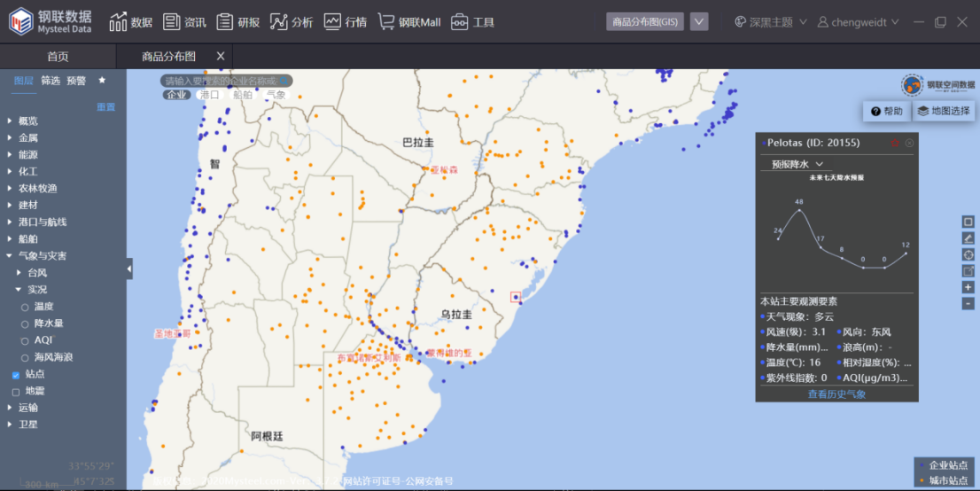Select the rectangle box tool on map

pyautogui.click(x=968, y=222)
